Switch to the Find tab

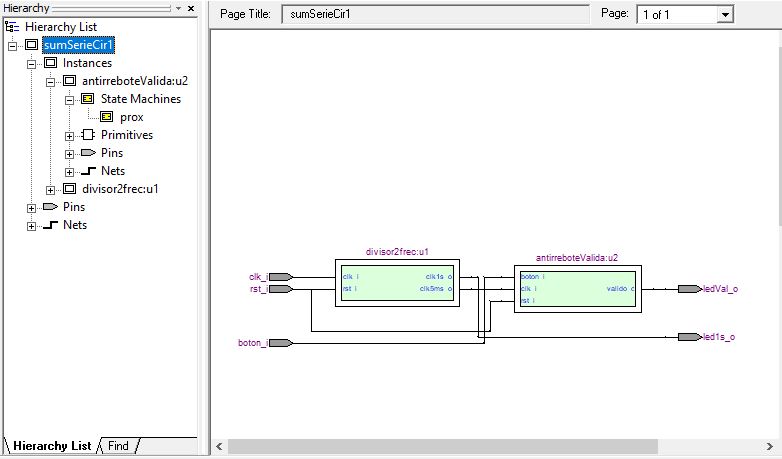point(118,446)
